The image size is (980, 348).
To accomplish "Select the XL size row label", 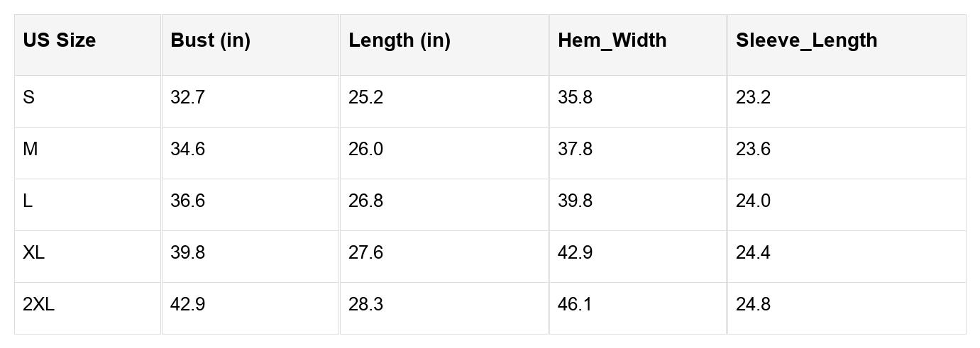I will click(x=33, y=253).
